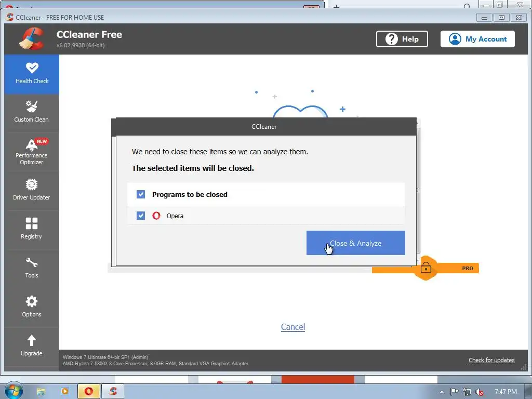Click the AMD Ryzen 7 5800X hardware text

click(x=156, y=363)
